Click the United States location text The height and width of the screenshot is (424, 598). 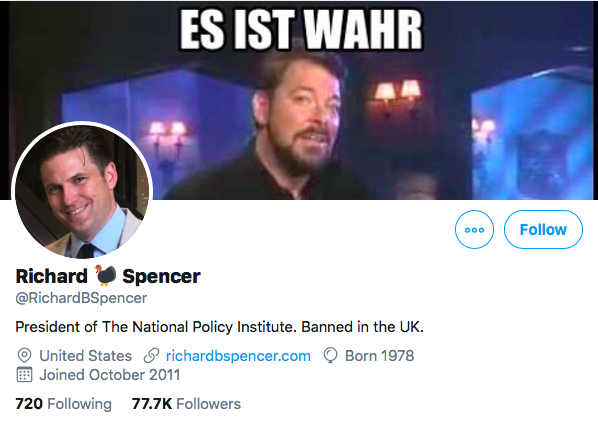[x=85, y=356]
